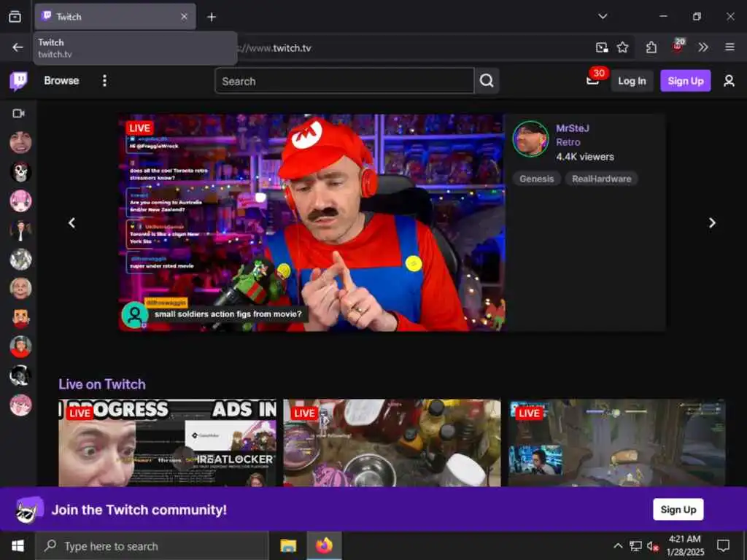Image resolution: width=747 pixels, height=560 pixels.
Task: Open the notifications inbox showing 30
Action: [x=594, y=80]
